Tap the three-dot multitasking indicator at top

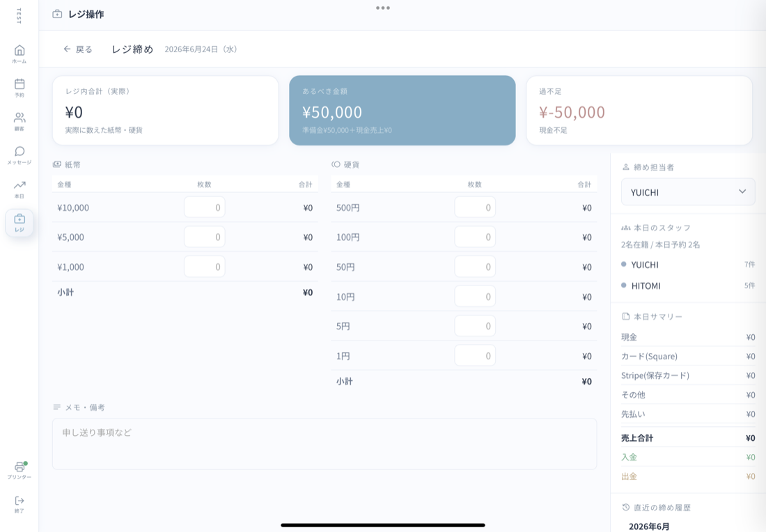pyautogui.click(x=383, y=8)
